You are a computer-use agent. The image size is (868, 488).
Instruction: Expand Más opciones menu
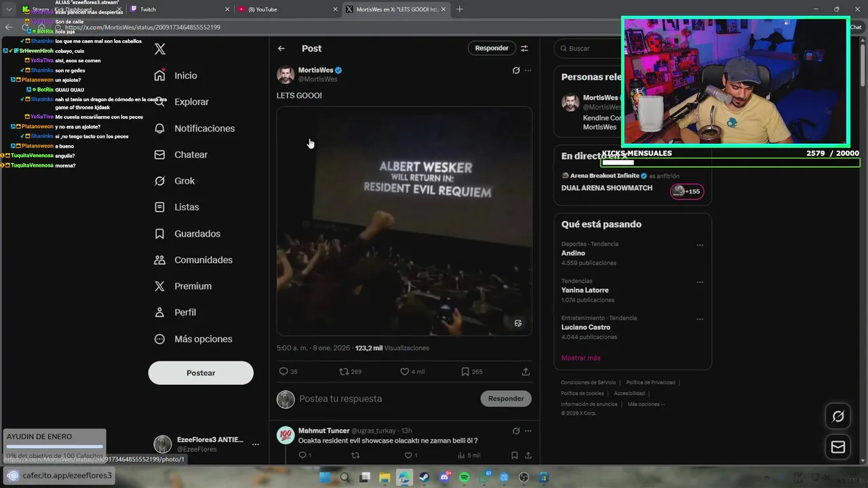[193, 339]
